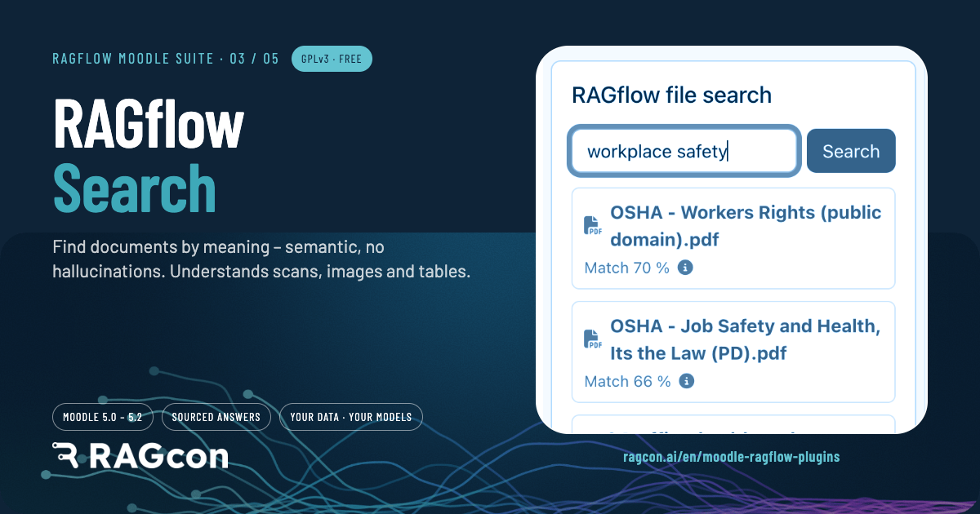Click PDF icon for OSHA Workers Rights
The width and height of the screenshot is (980, 514).
(593, 226)
